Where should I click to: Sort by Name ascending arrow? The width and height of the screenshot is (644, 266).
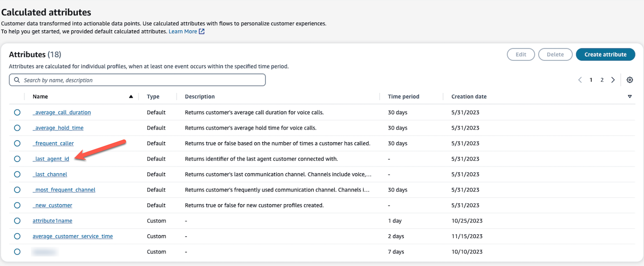click(131, 97)
